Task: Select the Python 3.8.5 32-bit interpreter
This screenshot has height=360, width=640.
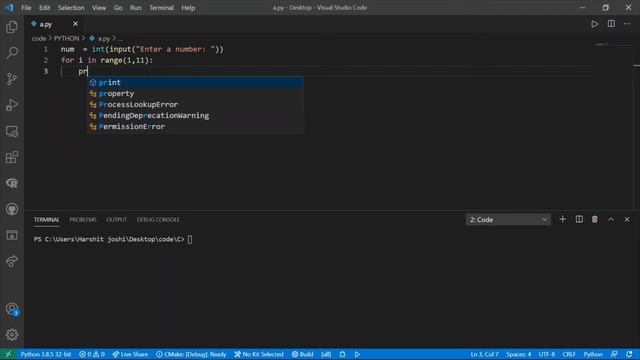Action: pos(46,354)
